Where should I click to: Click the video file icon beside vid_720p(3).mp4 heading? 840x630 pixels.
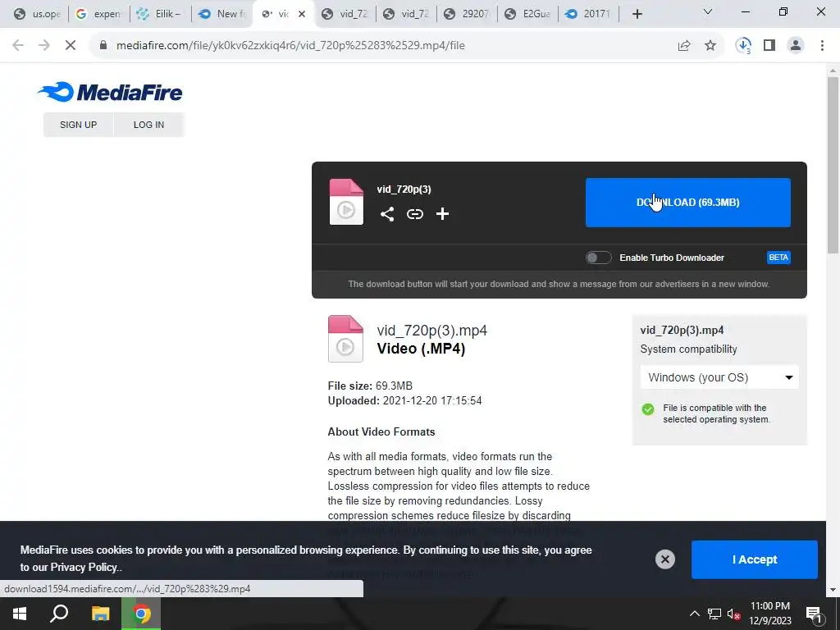tap(345, 339)
